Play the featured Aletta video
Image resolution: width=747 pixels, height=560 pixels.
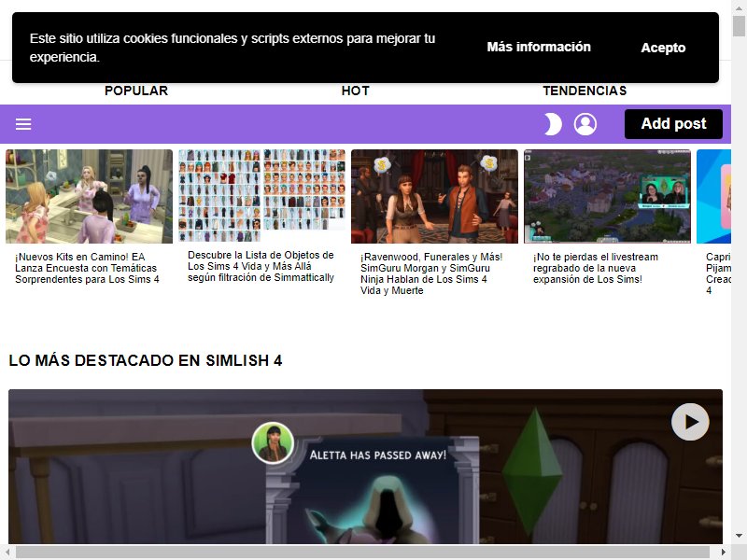690,422
